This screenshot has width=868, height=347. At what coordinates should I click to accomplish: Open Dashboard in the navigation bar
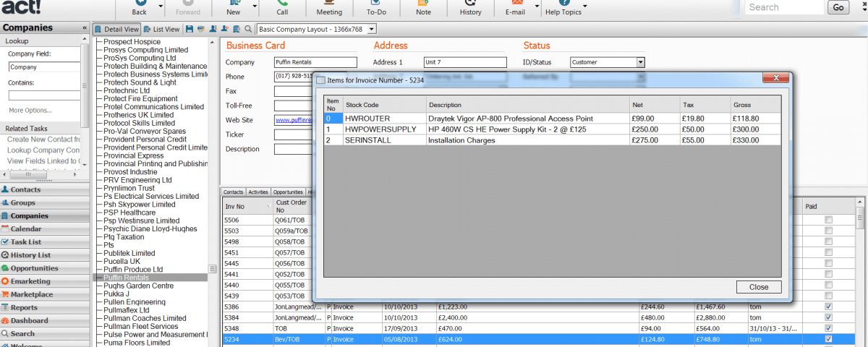[x=45, y=320]
